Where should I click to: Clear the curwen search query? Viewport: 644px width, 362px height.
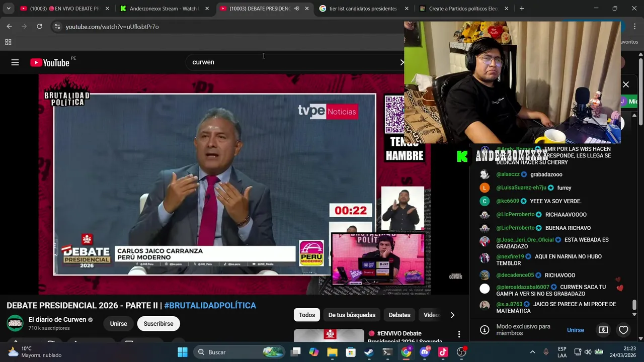coord(401,62)
